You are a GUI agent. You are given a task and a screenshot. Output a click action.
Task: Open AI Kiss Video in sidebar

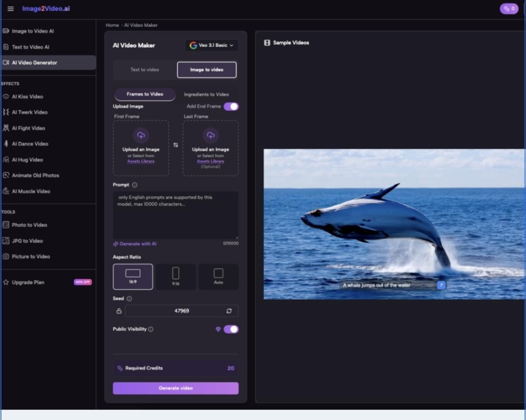(x=28, y=97)
